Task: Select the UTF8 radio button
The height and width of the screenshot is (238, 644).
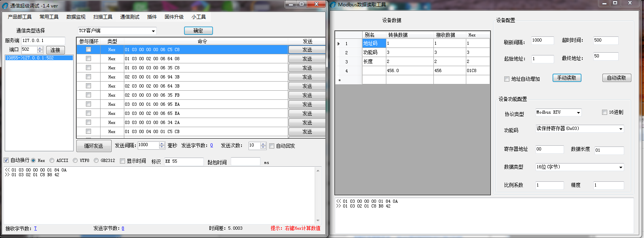Action: (75, 160)
